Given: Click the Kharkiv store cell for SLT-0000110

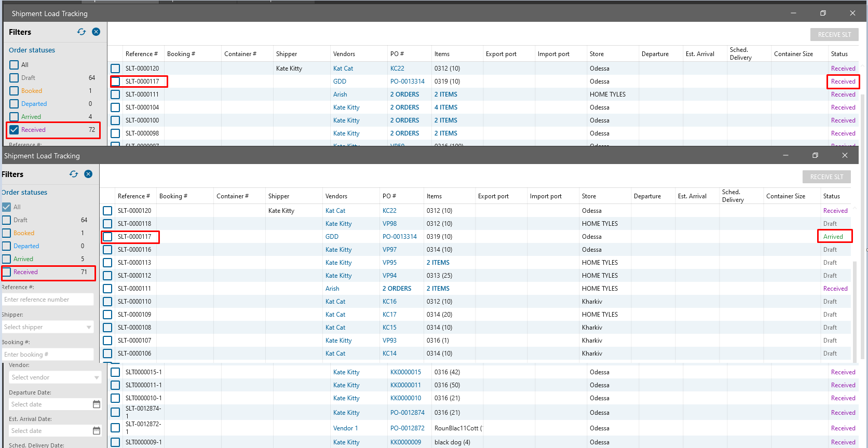Looking at the screenshot, I should click(x=592, y=302).
